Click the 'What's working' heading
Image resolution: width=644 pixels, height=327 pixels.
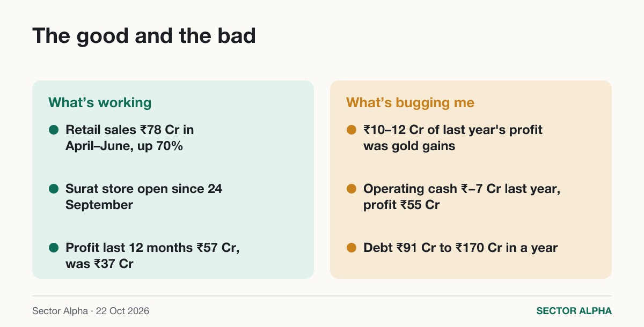coord(100,102)
